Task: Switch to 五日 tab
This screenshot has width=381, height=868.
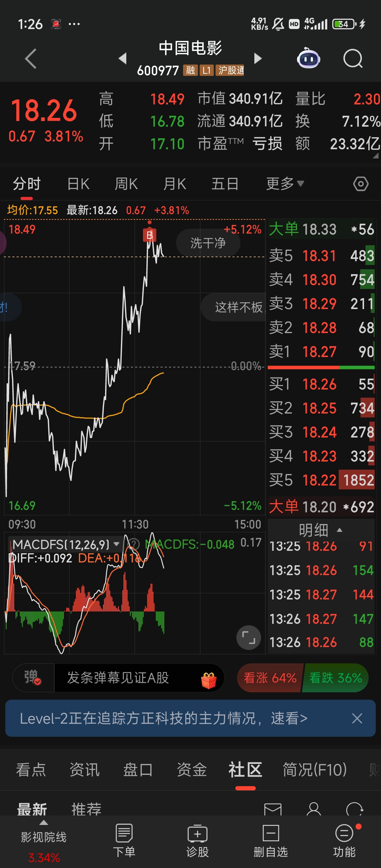Action: (x=225, y=184)
